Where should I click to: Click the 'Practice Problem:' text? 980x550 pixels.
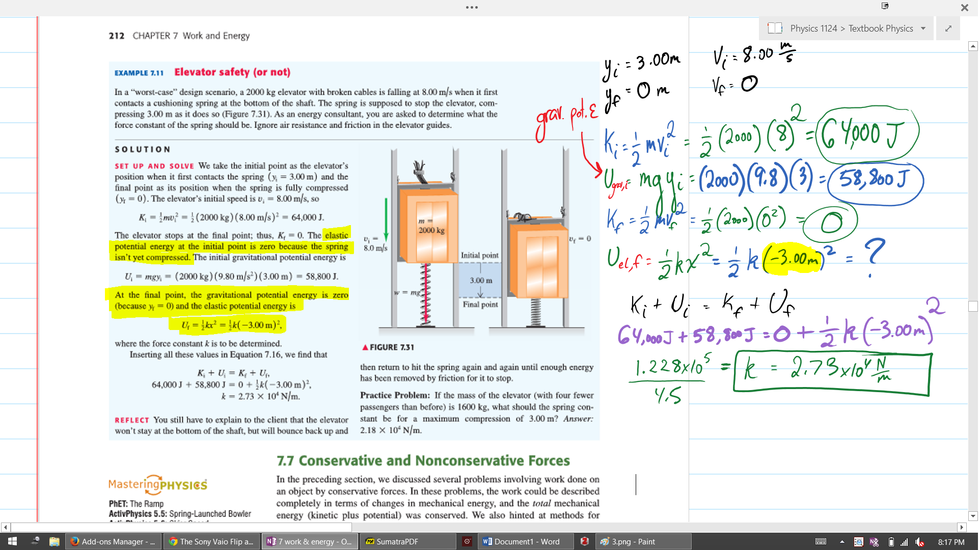395,395
